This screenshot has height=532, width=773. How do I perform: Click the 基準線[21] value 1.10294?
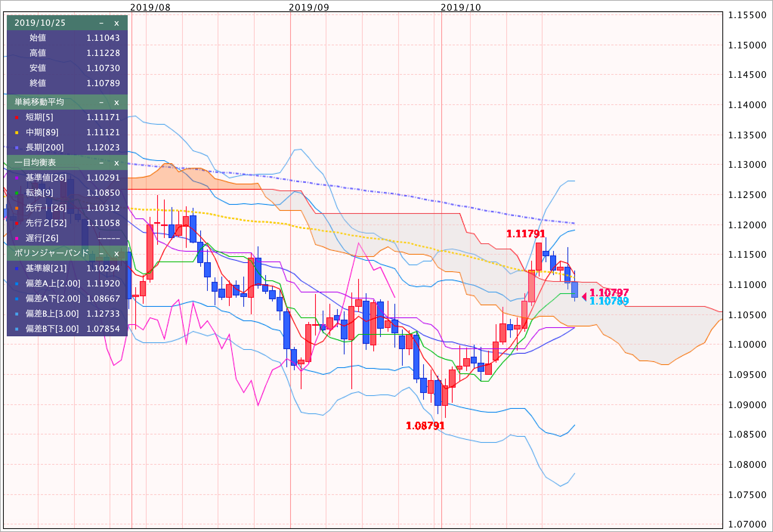click(103, 269)
